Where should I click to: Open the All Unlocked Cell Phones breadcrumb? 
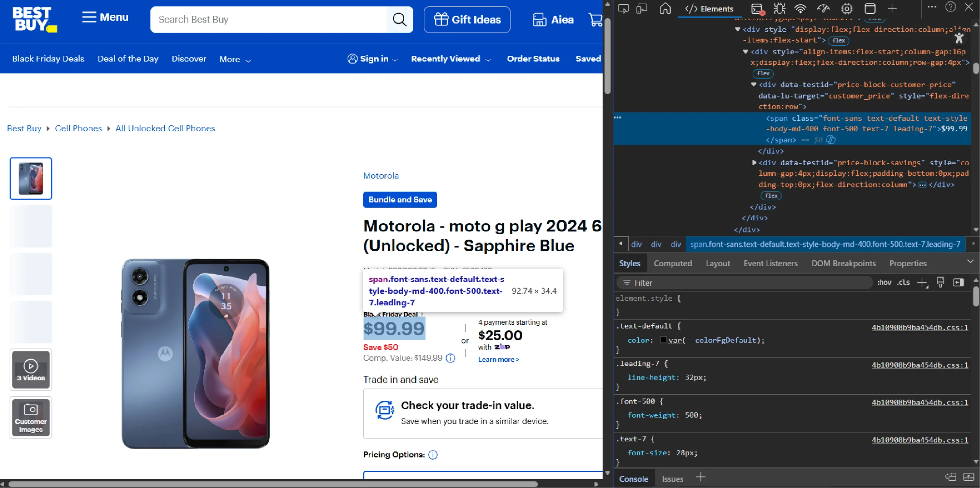coord(165,129)
